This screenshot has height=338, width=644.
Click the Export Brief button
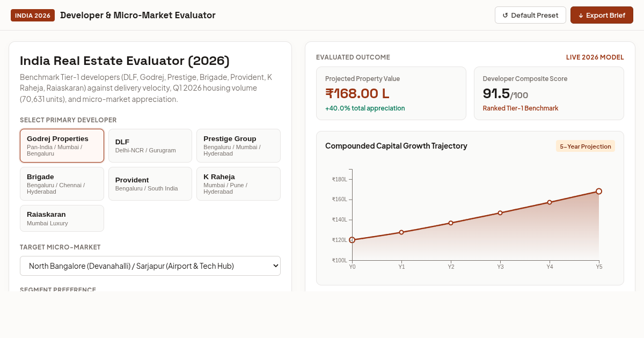pos(602,15)
